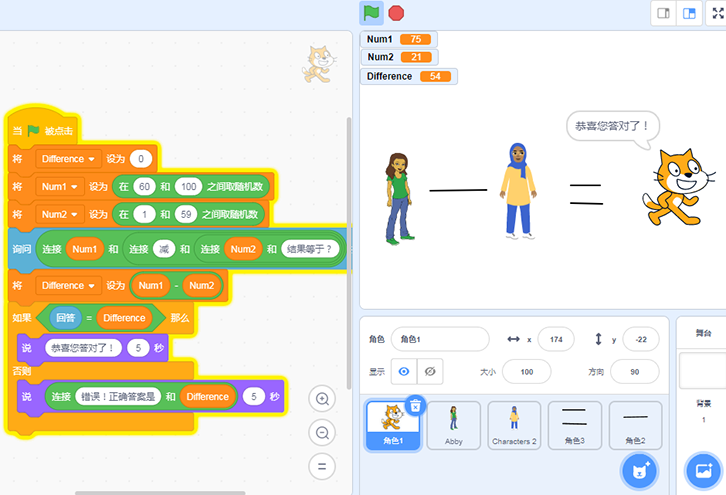The image size is (726, 495).
Task: Click the 当绿旗被点击 hat block
Action: (45, 131)
